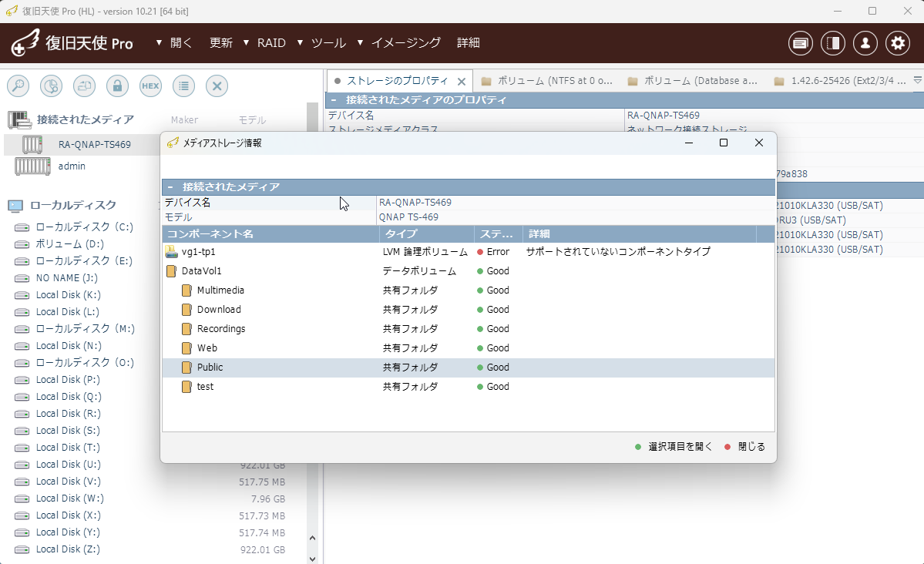Click the Recordings shared folder icon
The height and width of the screenshot is (564, 924).
[x=186, y=329]
